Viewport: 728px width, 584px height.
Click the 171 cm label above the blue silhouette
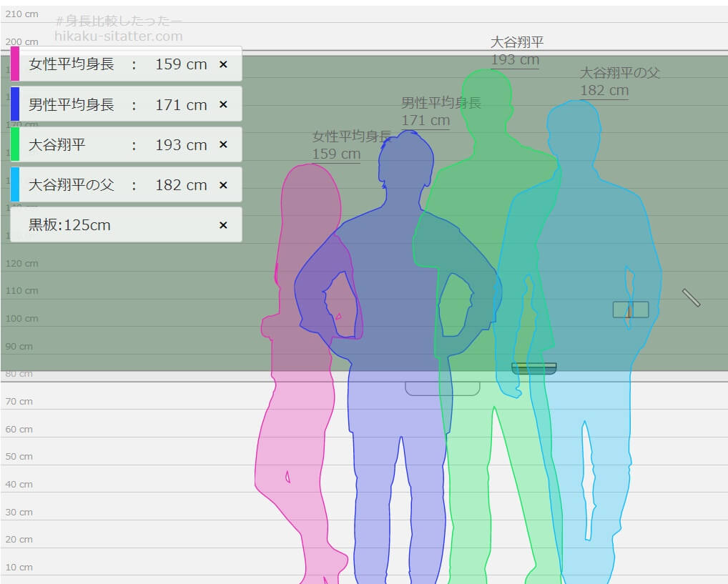[x=426, y=121]
